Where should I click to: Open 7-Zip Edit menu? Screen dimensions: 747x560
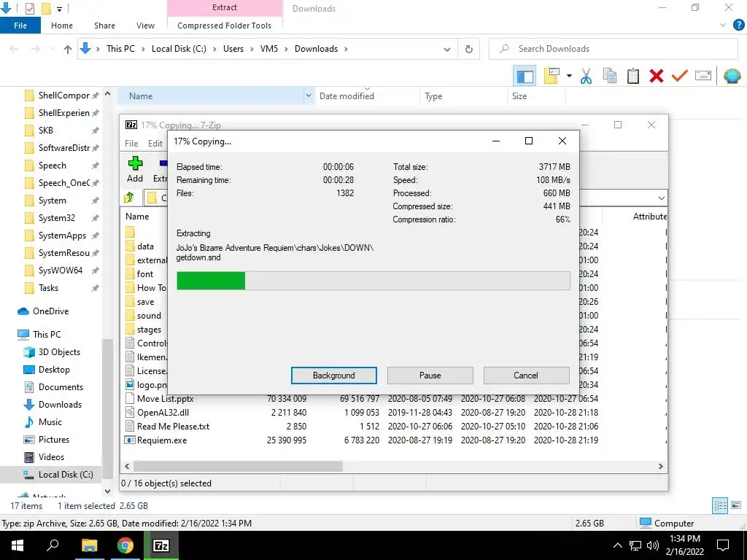155,144
